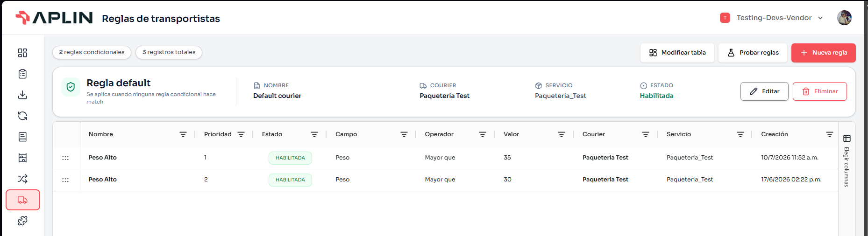Open filter menu for Estado column
This screenshot has width=868, height=236.
314,134
